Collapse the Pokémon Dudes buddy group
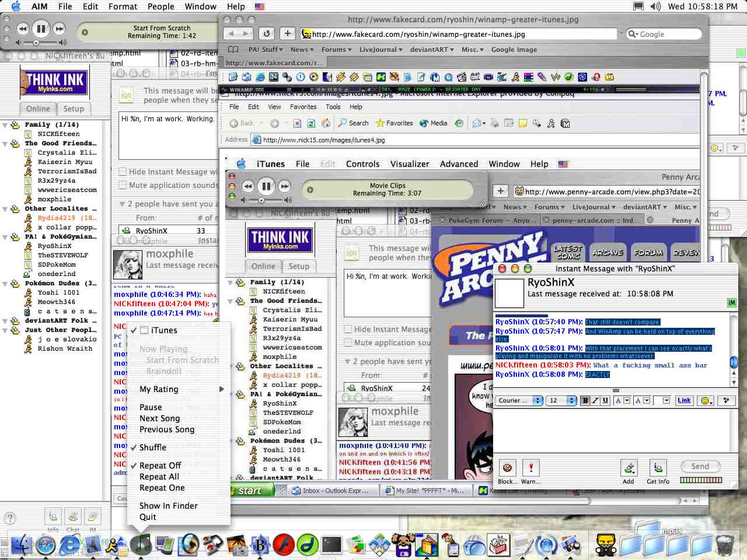 pos(5,283)
